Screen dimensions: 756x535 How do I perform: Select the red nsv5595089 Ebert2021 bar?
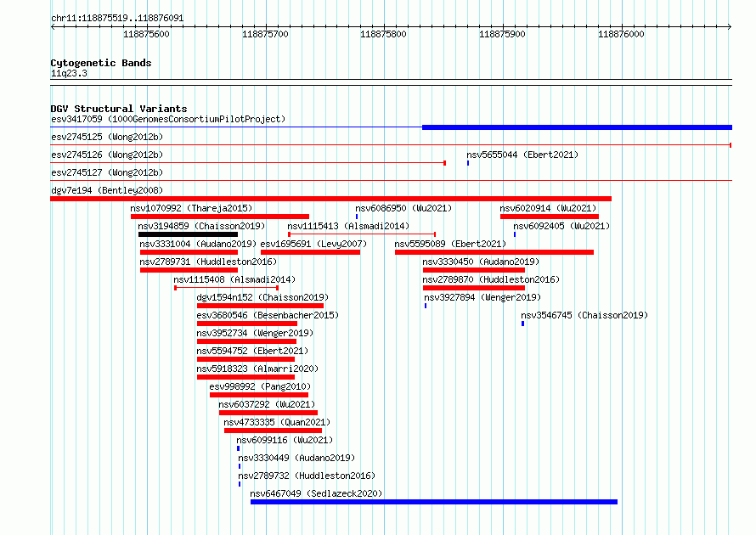click(494, 252)
